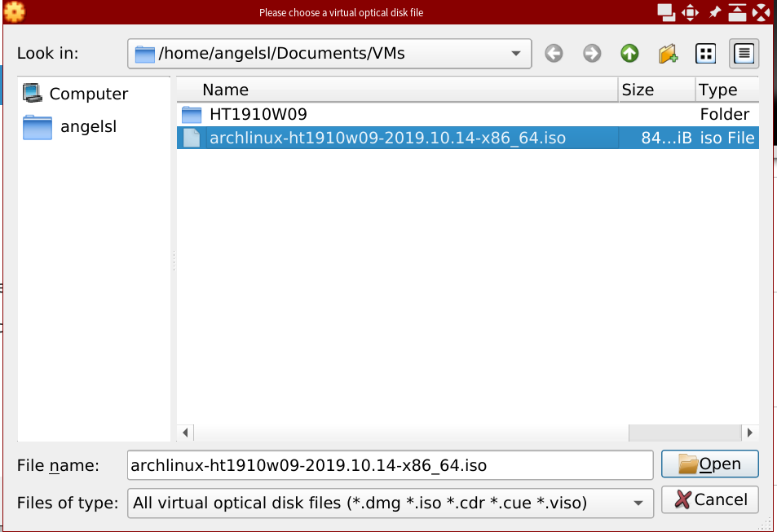
Task: Switch to detailed list view
Action: tap(744, 54)
